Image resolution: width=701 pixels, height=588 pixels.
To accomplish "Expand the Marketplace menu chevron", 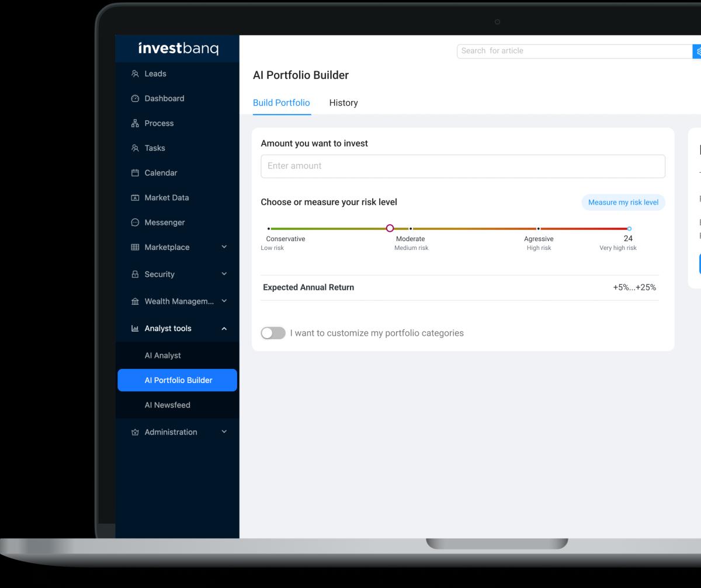I will pyautogui.click(x=224, y=248).
